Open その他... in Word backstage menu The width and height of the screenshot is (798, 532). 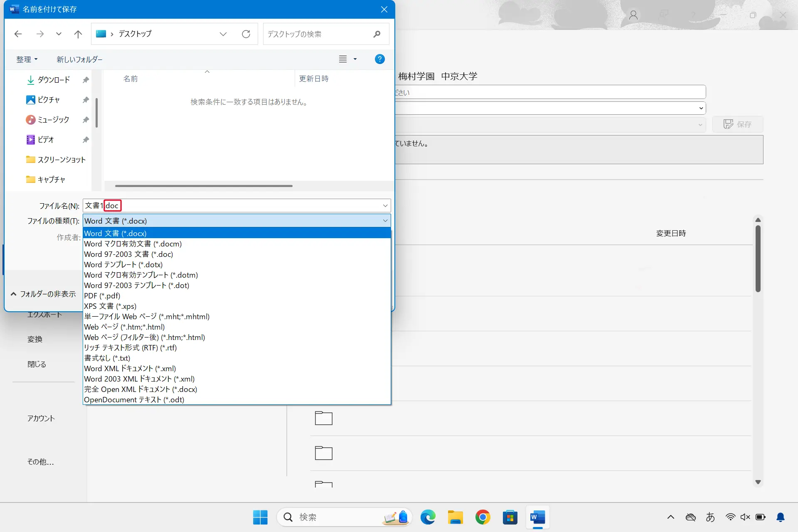point(40,462)
